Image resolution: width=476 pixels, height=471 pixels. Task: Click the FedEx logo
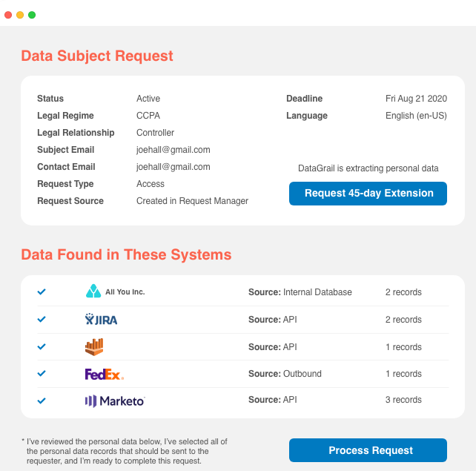[105, 374]
